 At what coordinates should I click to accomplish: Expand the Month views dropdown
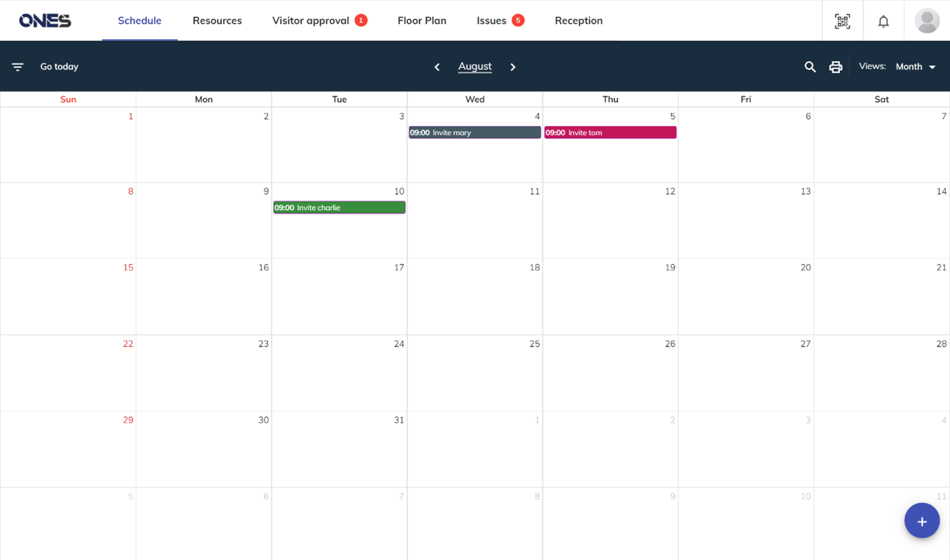916,67
